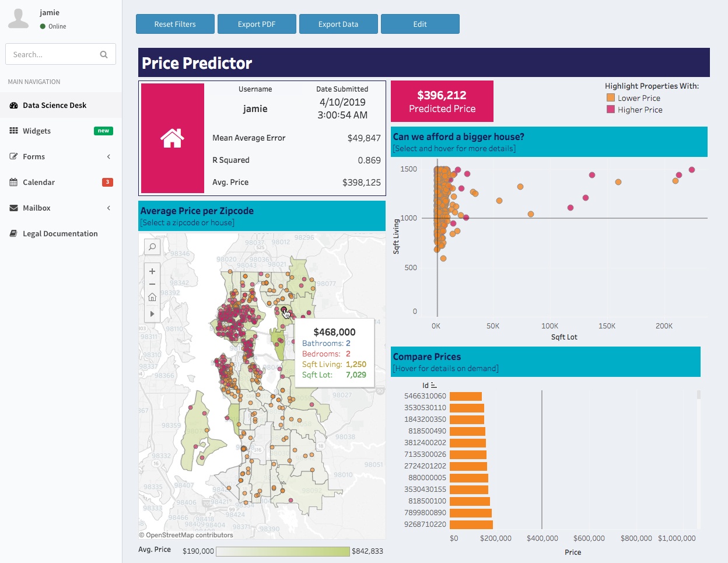Click the map search magnifier icon
Screen dimensions: 728x563
[152, 247]
